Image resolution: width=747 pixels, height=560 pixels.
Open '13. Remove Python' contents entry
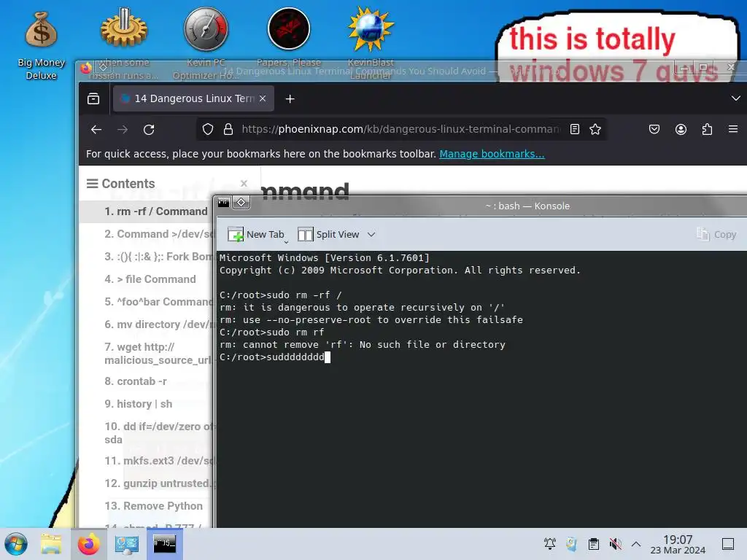(x=153, y=506)
